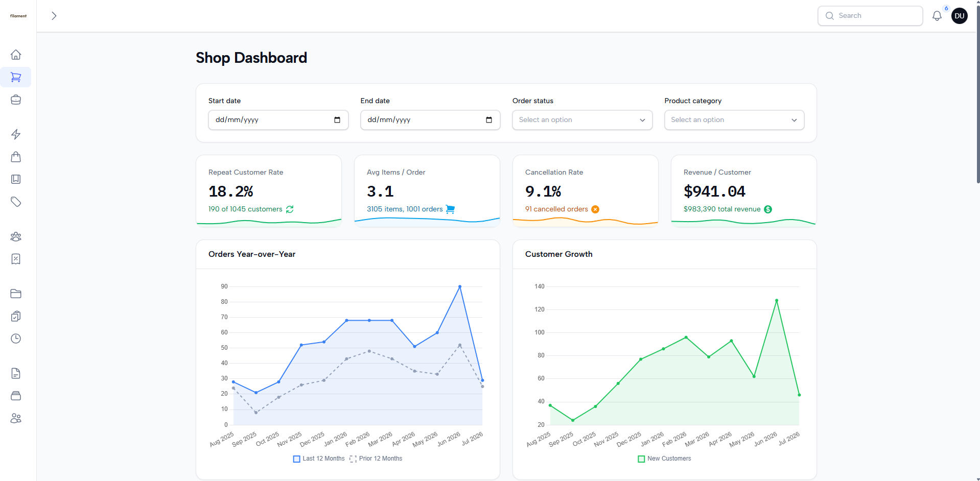The image size is (980, 481).
Task: Open the Order status dropdown
Action: 582,120
